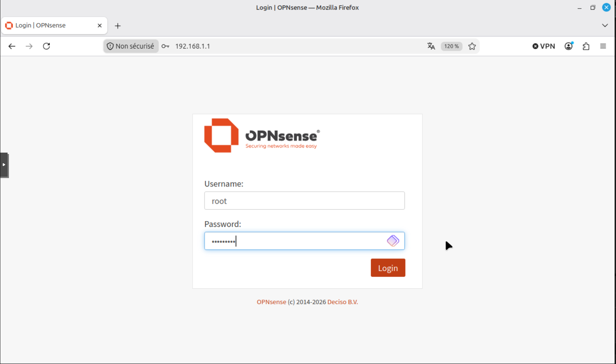616x364 pixels.
Task: Click the OPNsense logo image
Action: click(x=262, y=135)
